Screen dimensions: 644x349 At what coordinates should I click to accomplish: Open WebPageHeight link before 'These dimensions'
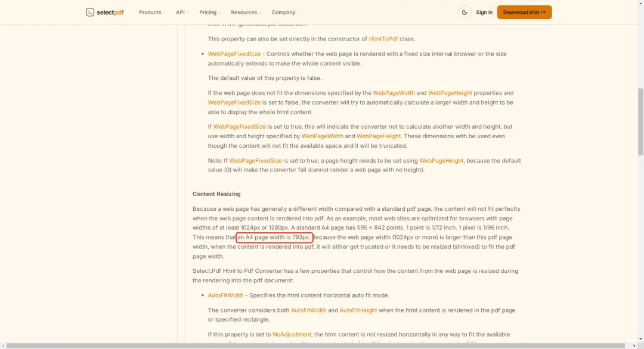[379, 136]
